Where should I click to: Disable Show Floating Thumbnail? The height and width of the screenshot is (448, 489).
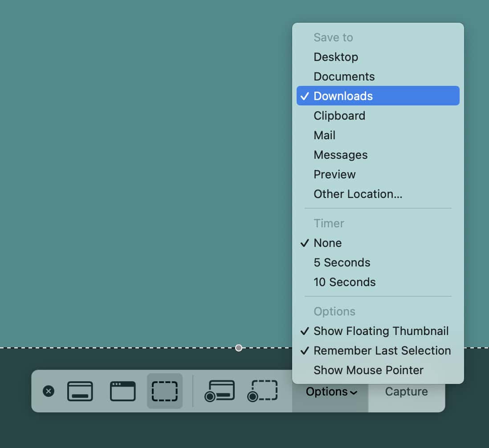(381, 331)
